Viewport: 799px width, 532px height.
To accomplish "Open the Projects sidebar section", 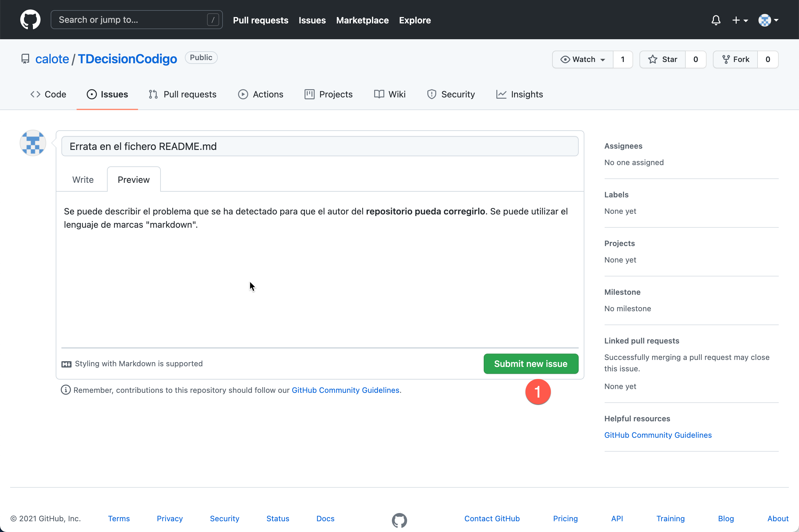I will (x=620, y=243).
